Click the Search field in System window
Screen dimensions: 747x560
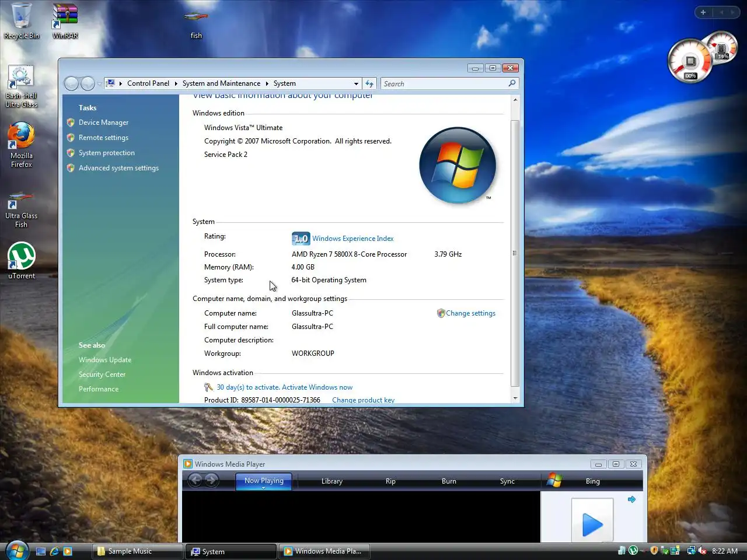tap(444, 83)
